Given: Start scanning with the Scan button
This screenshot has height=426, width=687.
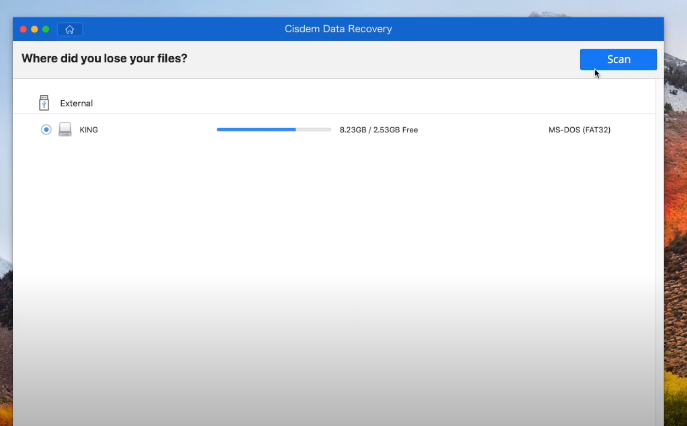Looking at the screenshot, I should tap(618, 59).
